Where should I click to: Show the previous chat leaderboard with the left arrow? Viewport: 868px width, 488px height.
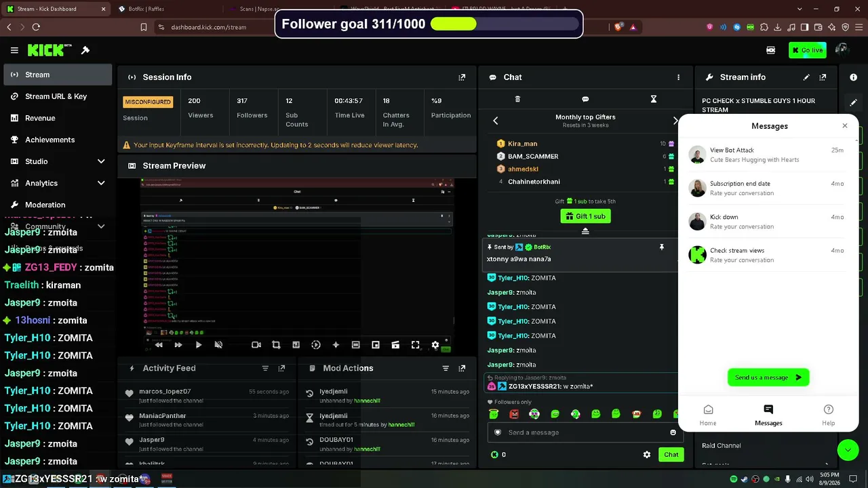click(x=495, y=121)
